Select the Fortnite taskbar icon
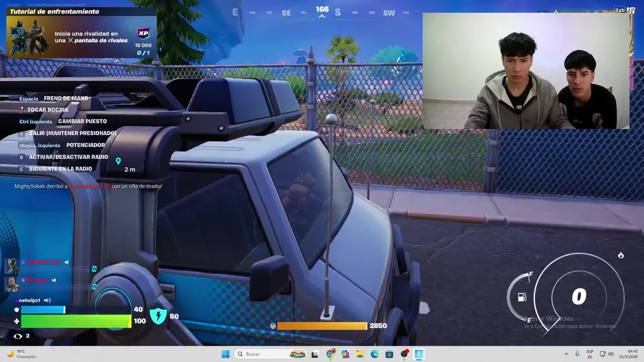 pos(419,354)
